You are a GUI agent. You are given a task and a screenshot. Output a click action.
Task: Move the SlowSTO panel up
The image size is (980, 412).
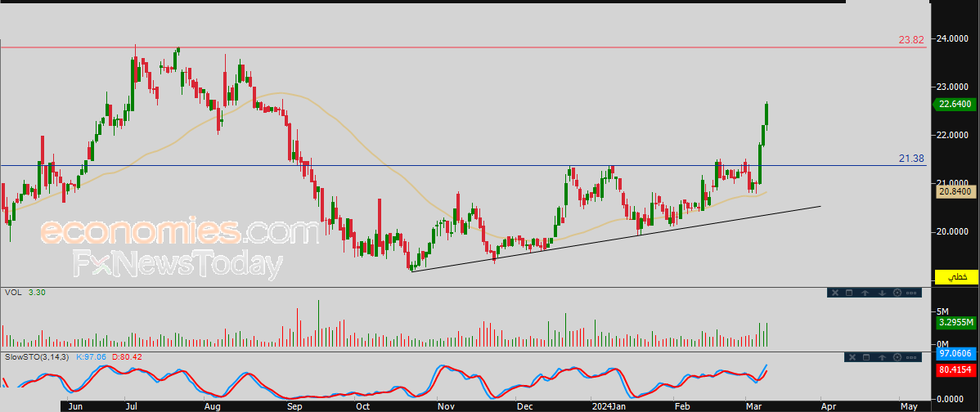882,357
